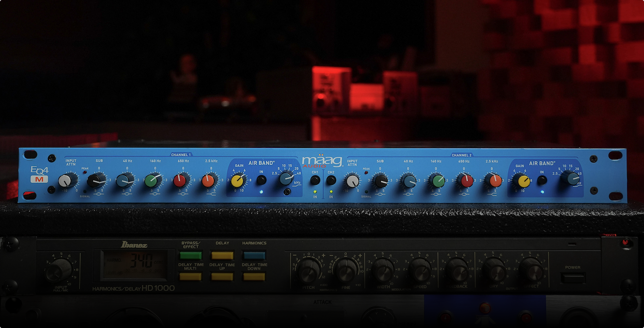Click the Delay Time Multi button
The width and height of the screenshot is (644, 328).
pyautogui.click(x=190, y=277)
